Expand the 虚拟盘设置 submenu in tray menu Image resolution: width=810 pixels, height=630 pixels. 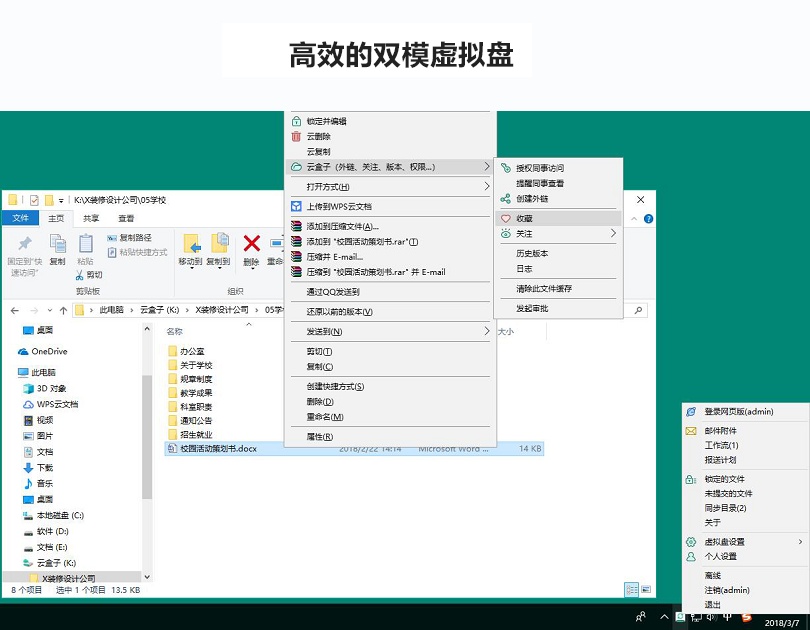tap(745, 542)
